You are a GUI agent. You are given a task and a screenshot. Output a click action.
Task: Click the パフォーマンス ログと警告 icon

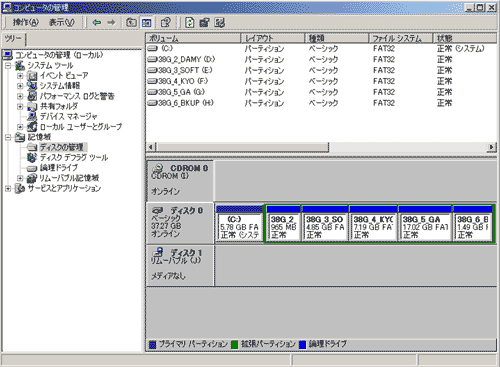32,96
